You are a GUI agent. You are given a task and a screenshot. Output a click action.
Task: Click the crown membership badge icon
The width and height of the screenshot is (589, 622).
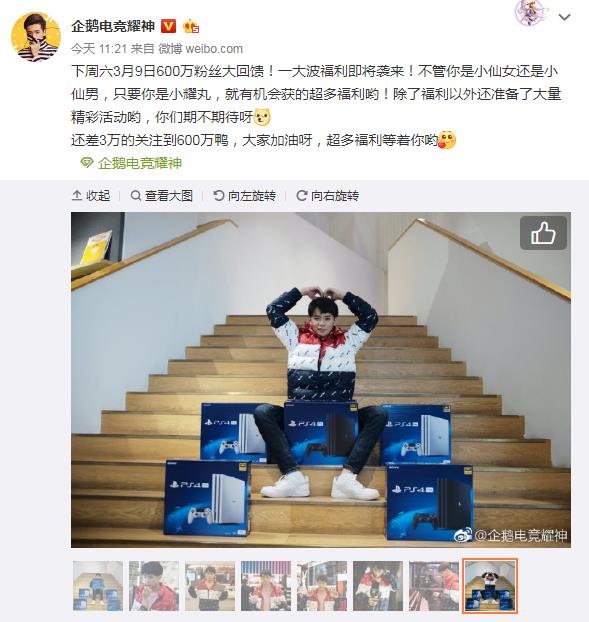(x=191, y=27)
